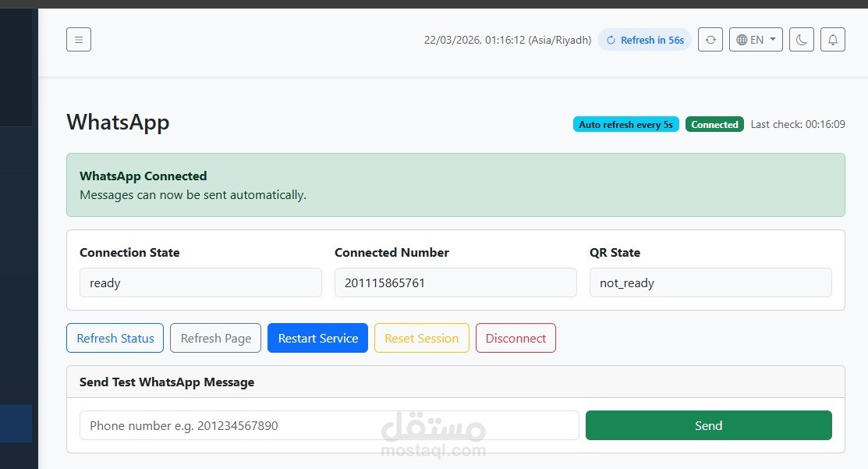Click the Disconnect button
868x469 pixels.
pos(516,339)
